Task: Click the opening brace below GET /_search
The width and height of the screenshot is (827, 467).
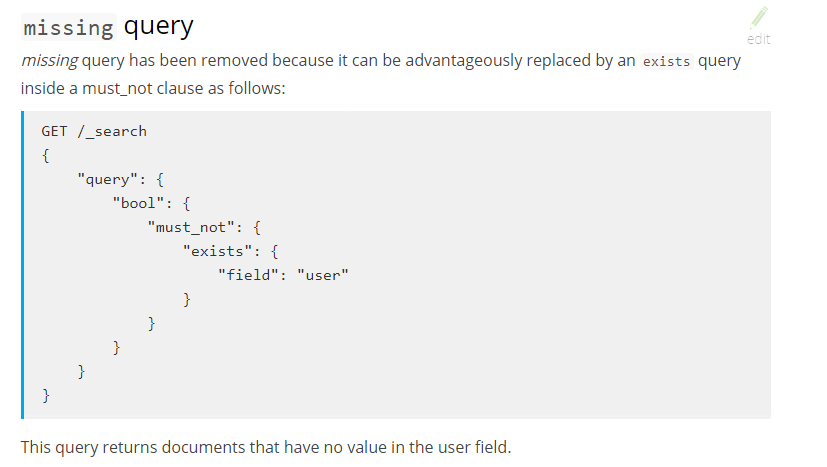Action: pos(45,156)
